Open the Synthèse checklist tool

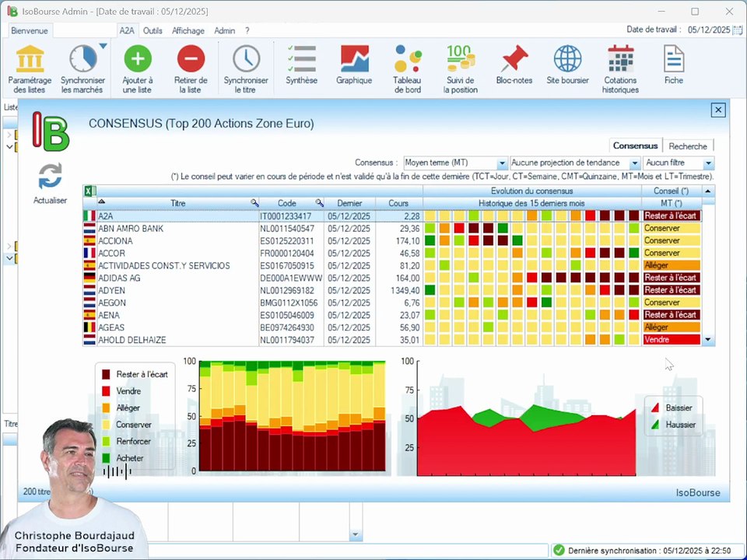pos(302,65)
